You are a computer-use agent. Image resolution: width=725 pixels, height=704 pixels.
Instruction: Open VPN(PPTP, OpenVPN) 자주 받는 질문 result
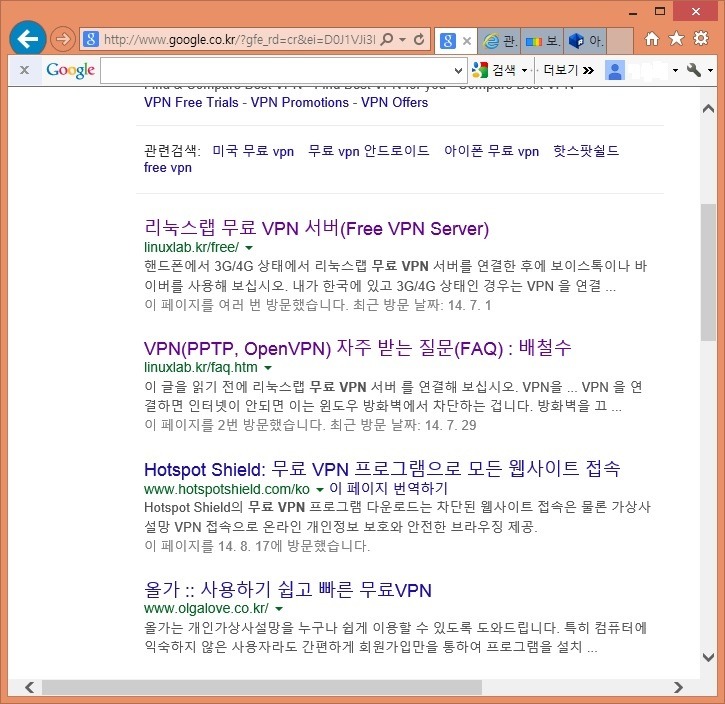point(357,348)
